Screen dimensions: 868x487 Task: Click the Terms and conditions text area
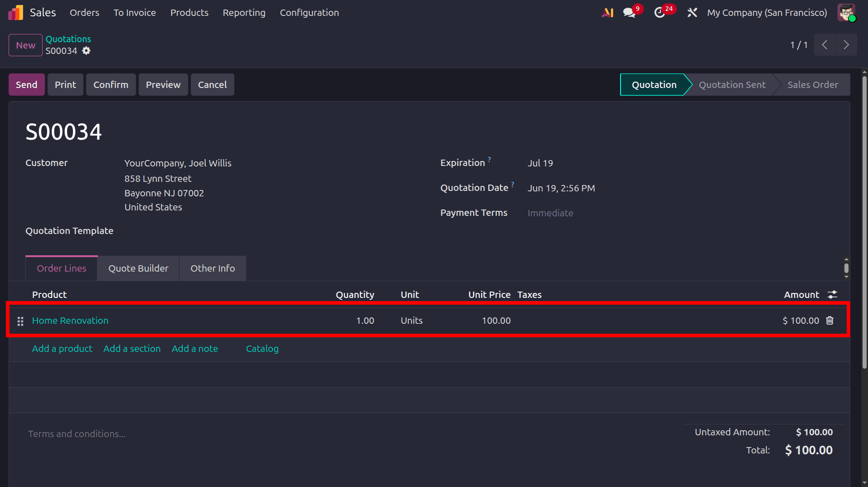(77, 434)
